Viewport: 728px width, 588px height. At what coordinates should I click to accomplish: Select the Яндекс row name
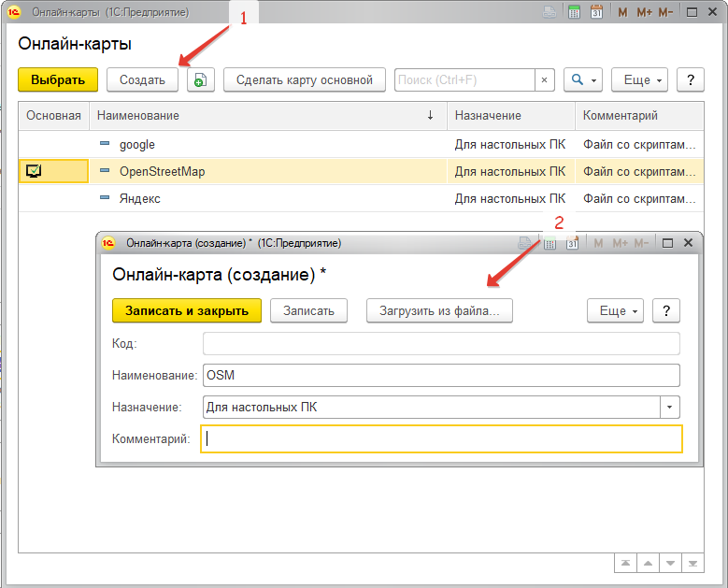click(140, 199)
